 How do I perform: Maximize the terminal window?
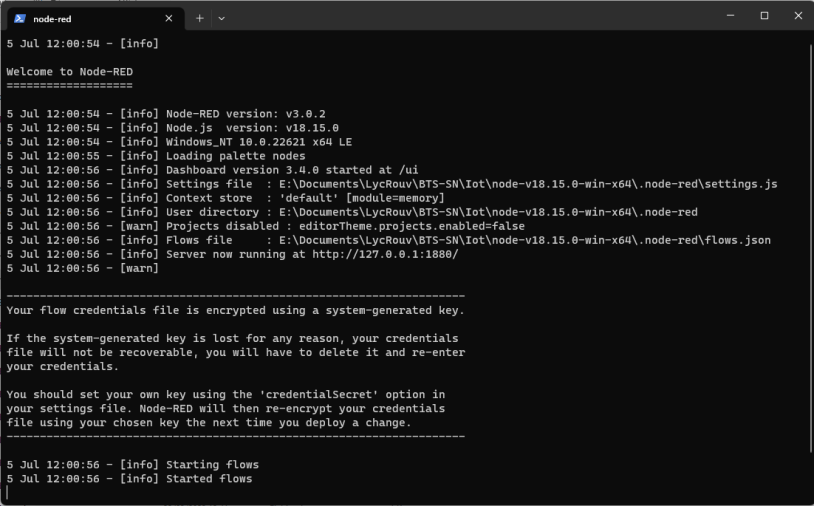point(764,16)
